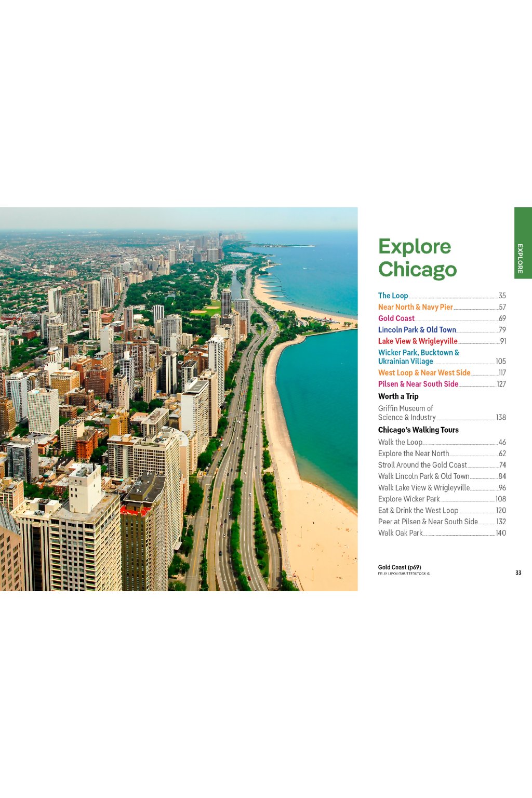Open 'Lake View & Wrigleyville' chapter entry
This screenshot has height=798, width=532.
click(x=442, y=341)
